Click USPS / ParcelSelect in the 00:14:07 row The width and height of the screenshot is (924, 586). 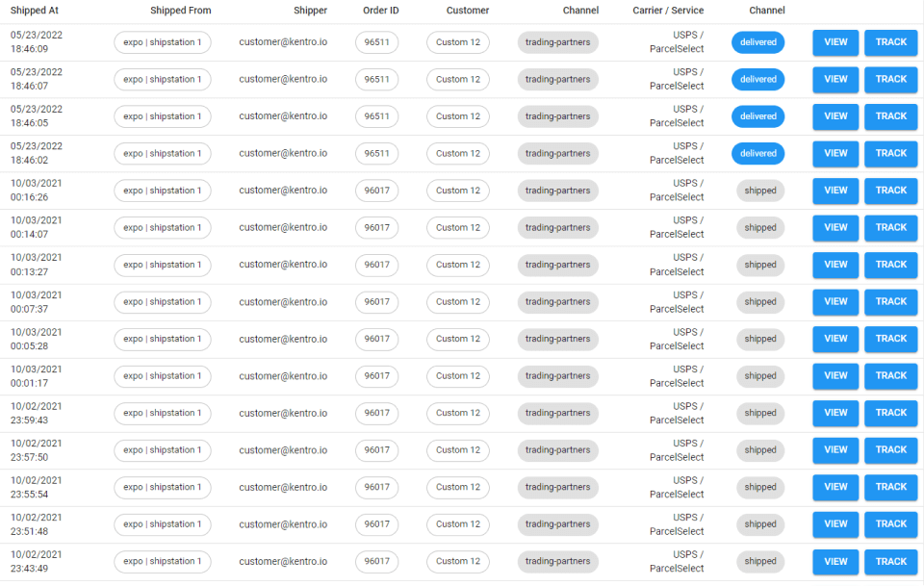(677, 228)
